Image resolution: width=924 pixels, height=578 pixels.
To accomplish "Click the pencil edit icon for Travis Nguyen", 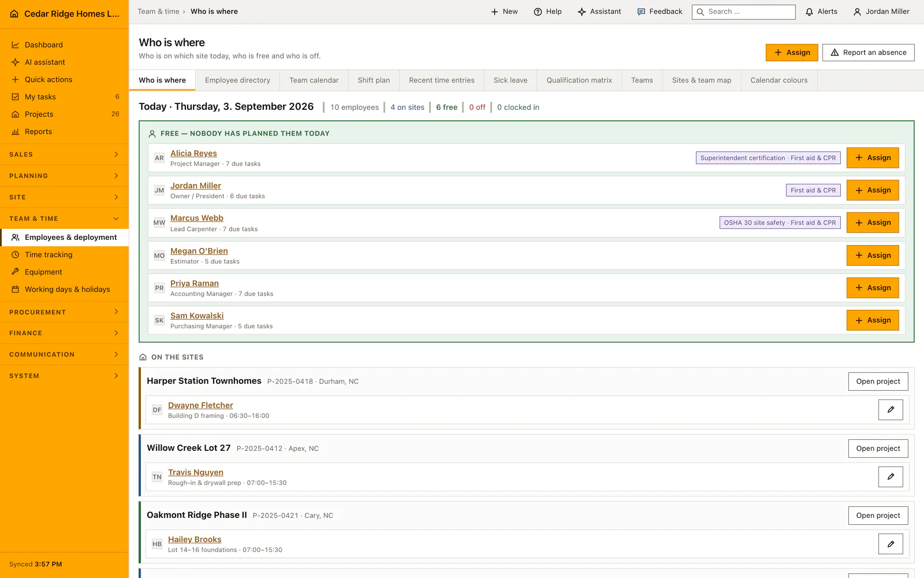I will click(x=891, y=477).
